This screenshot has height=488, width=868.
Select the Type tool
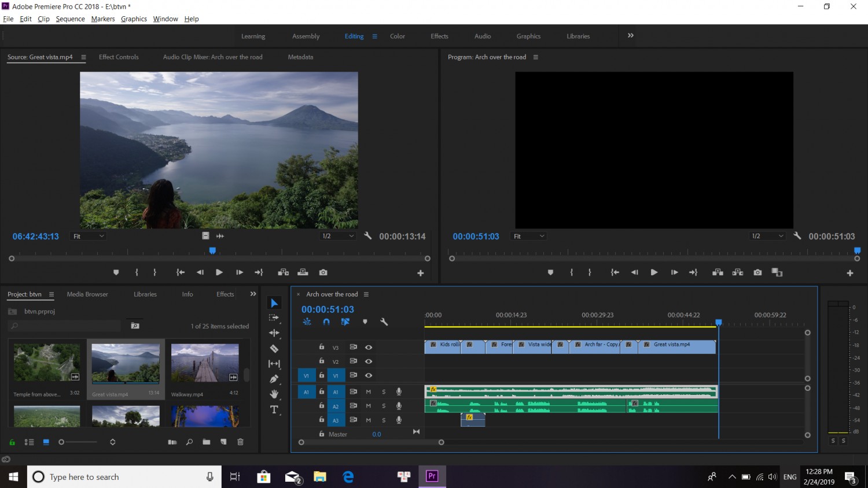pyautogui.click(x=274, y=410)
